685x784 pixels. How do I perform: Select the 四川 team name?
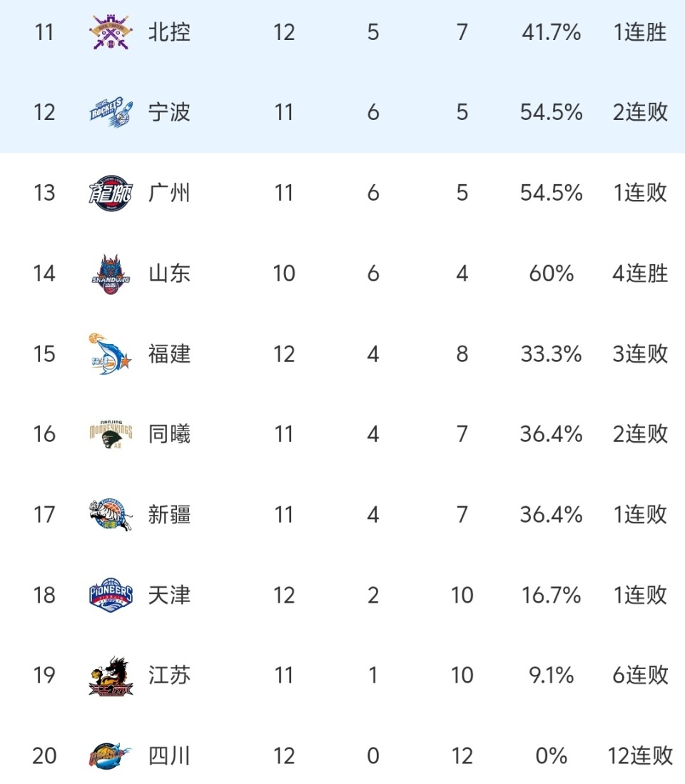click(x=170, y=755)
